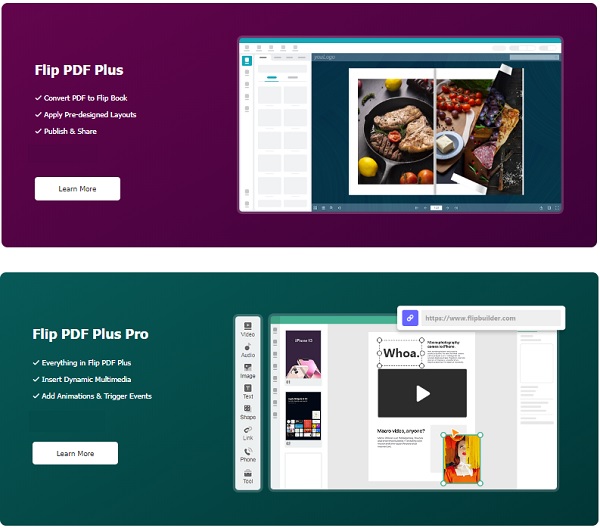
Task: Click 'Macro video, anyone?' heading
Action: (401, 431)
